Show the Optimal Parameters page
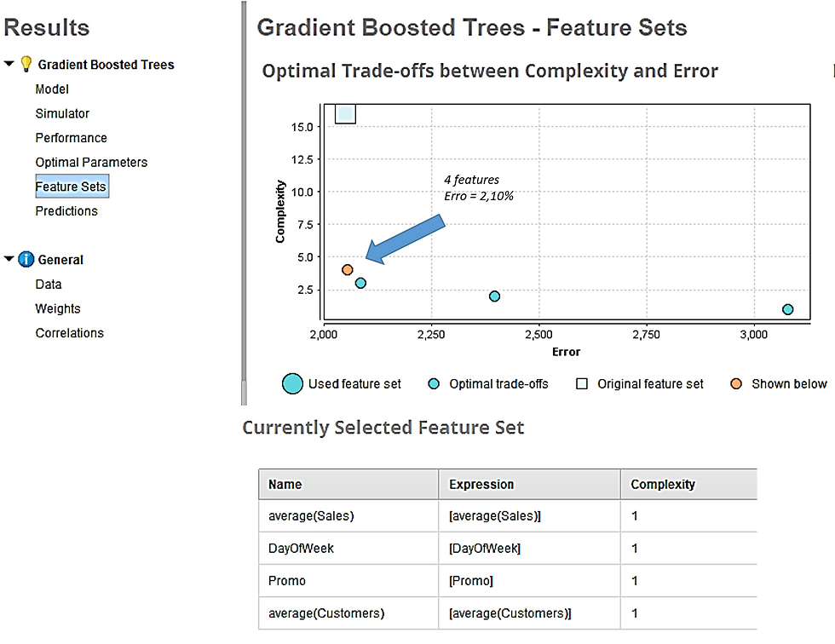This screenshot has height=644, width=835. coord(92,163)
